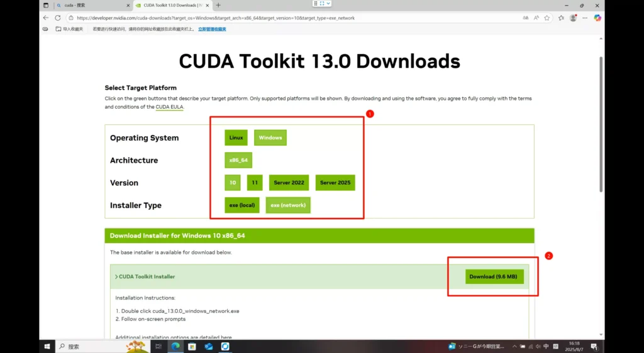644x353 pixels.
Task: Switch to the cuda search tab
Action: [91, 5]
